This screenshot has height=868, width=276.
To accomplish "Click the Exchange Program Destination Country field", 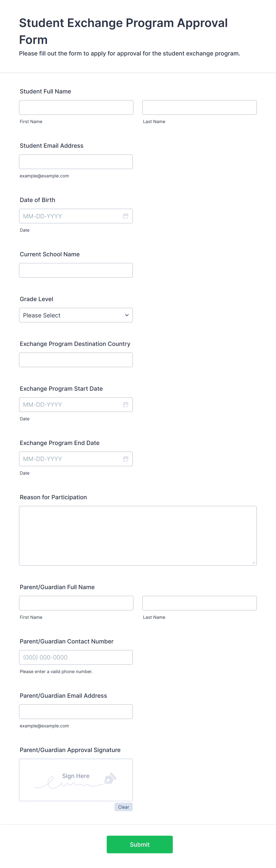I will click(x=76, y=360).
